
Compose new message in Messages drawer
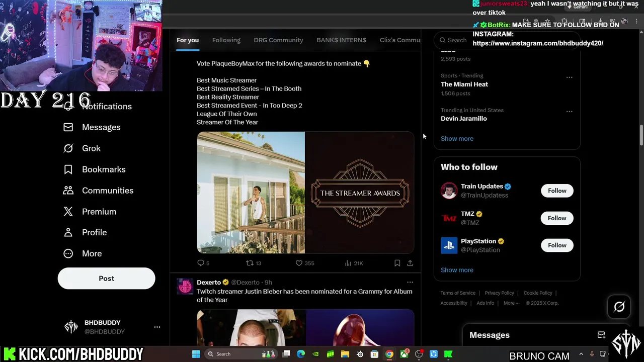(x=601, y=335)
